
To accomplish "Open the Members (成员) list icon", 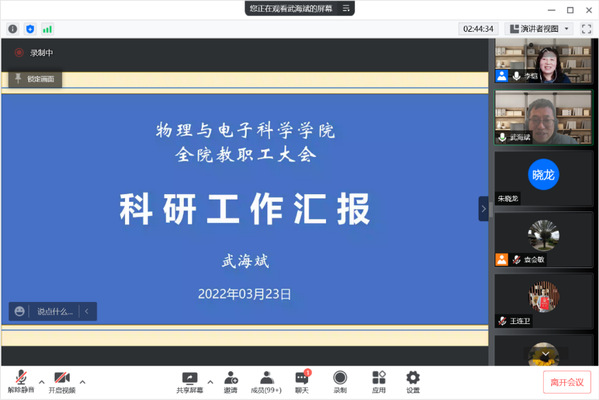I will click(266, 382).
